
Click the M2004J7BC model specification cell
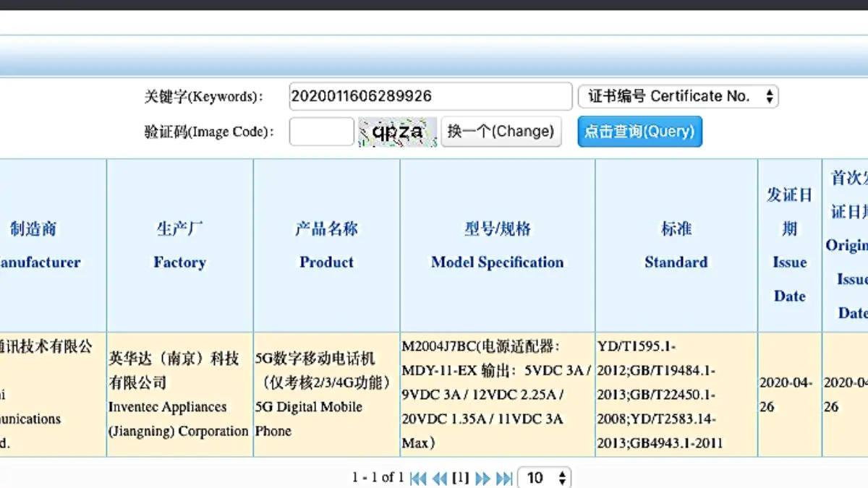pos(496,394)
